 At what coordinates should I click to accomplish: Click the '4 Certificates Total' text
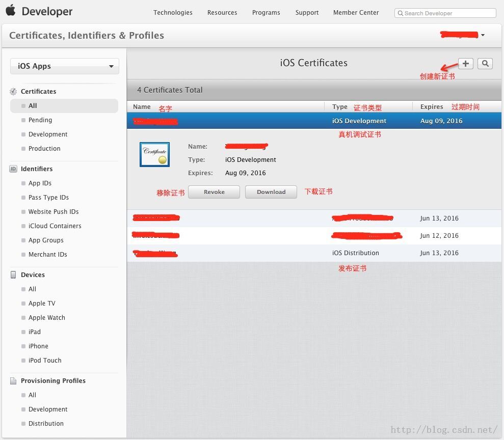(x=170, y=90)
